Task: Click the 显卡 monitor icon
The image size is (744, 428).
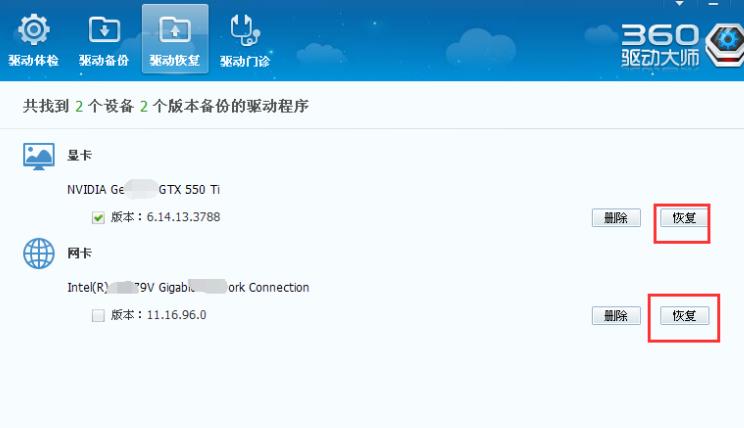Action: coord(39,156)
